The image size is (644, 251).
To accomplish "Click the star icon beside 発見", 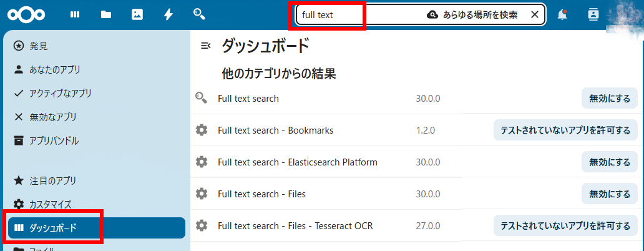I will [19, 46].
